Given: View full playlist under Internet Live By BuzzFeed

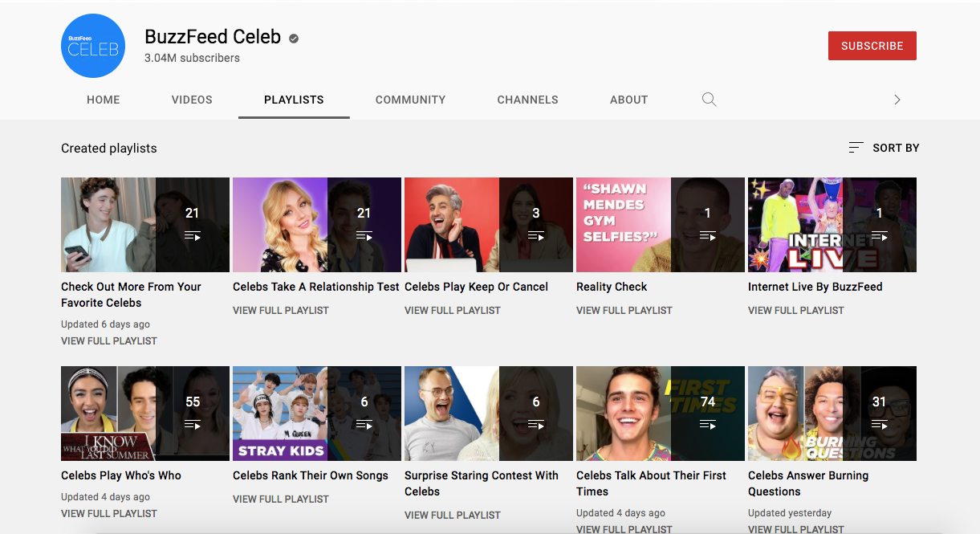Looking at the screenshot, I should (796, 311).
